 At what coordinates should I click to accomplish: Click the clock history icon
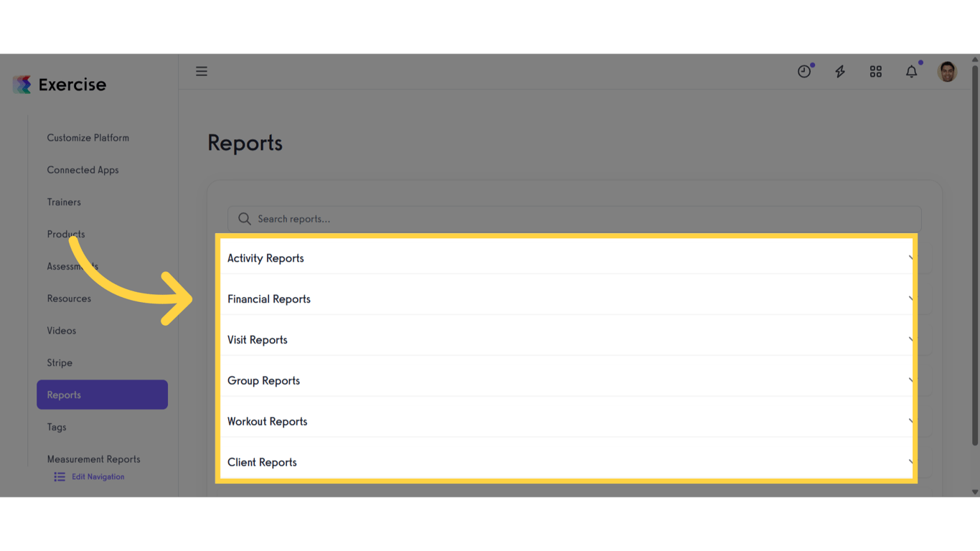804,71
